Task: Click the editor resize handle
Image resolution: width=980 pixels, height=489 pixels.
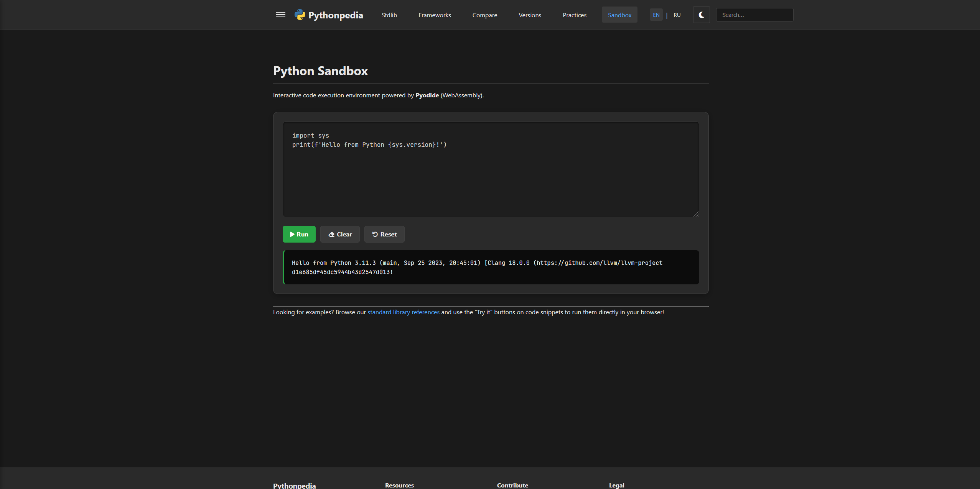Action: point(696,215)
